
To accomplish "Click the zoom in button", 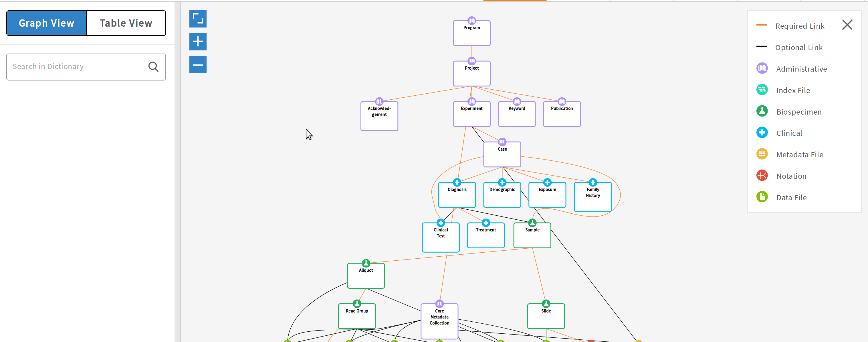I will pos(198,42).
